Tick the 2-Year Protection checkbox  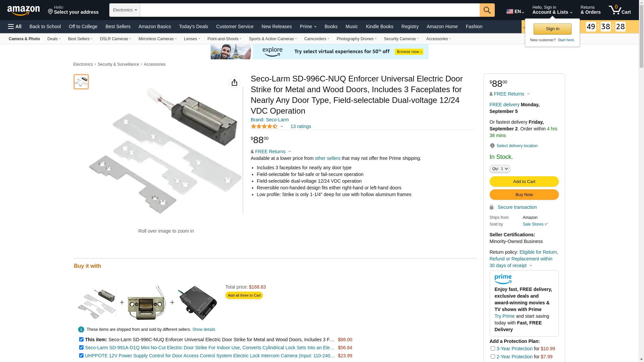point(493,357)
